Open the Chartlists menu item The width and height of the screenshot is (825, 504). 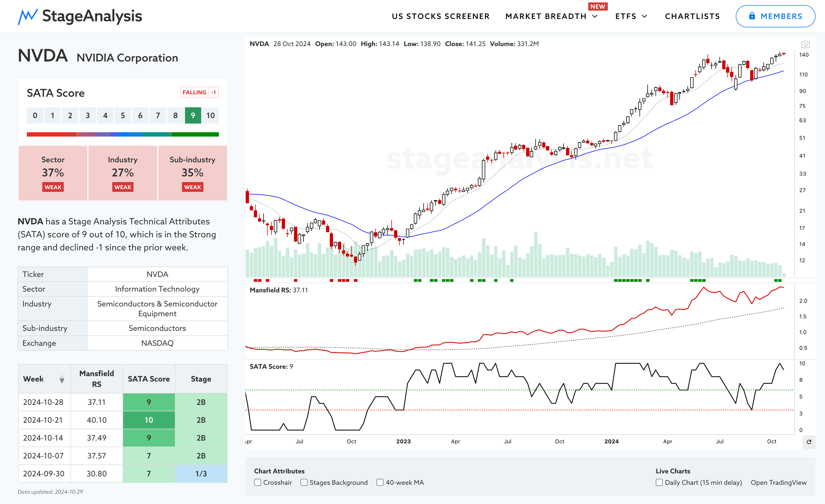(692, 16)
